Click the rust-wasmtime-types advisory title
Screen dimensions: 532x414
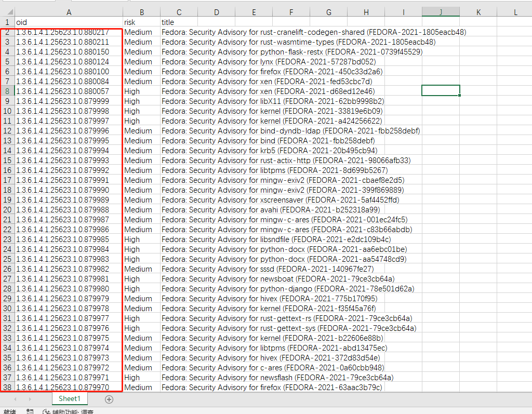[299, 42]
